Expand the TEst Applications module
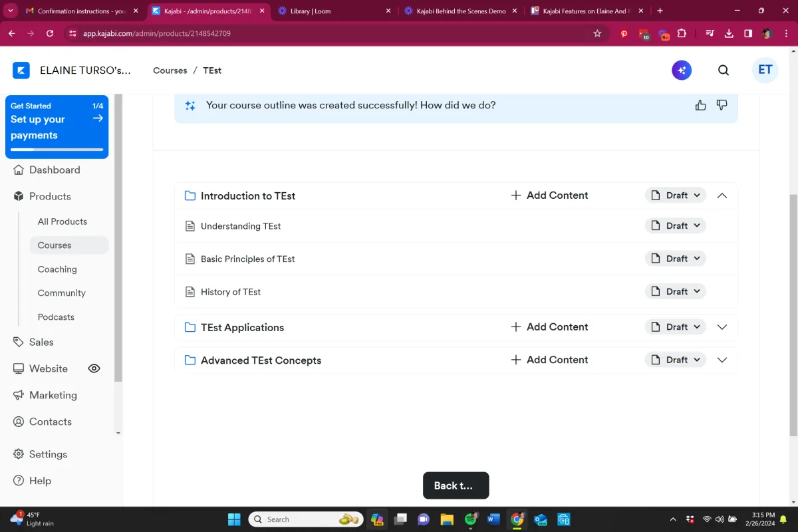The image size is (798, 532). pos(722,327)
